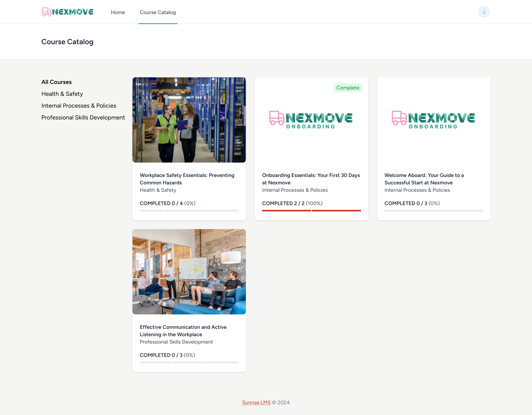
Task: Click the truck/van icon in logo
Action: point(46,12)
